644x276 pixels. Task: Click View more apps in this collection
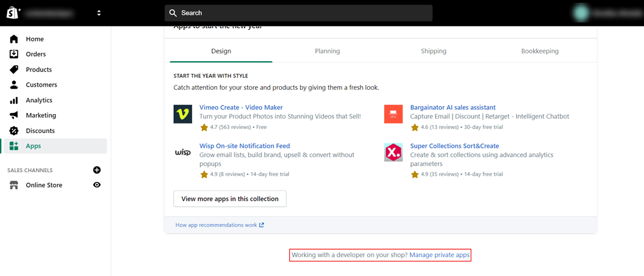230,198
